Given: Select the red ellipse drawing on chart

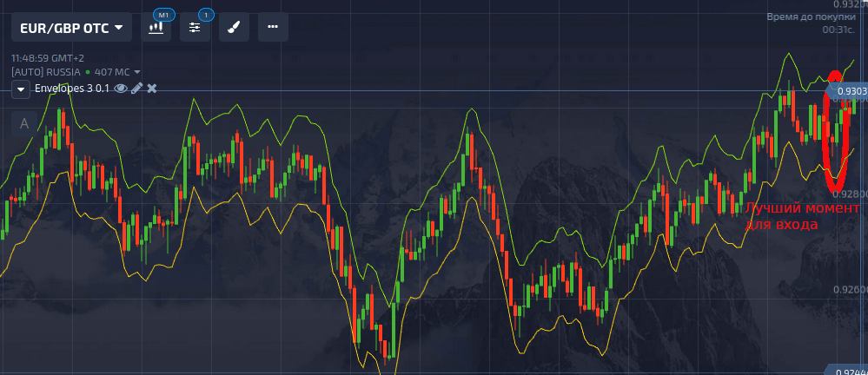Looking at the screenshot, I should [x=835, y=130].
